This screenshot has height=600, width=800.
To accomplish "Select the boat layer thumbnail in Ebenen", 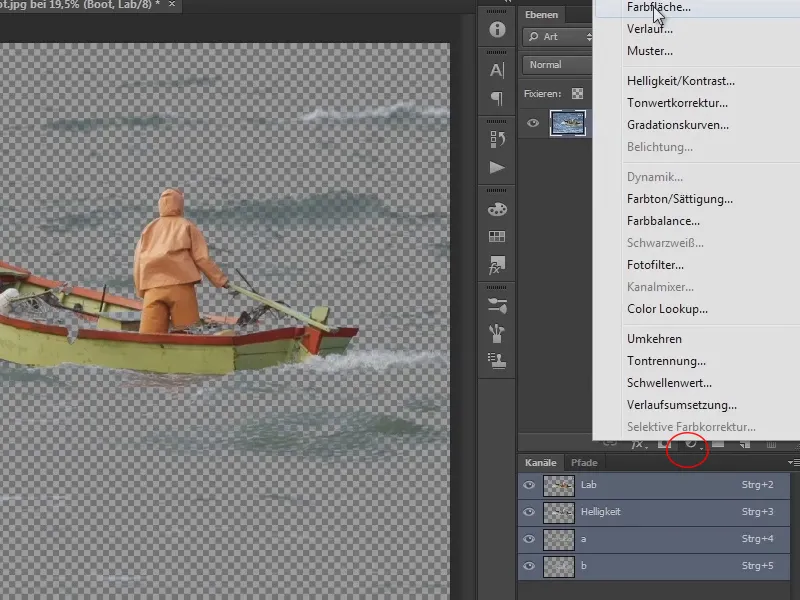I will [x=568, y=123].
